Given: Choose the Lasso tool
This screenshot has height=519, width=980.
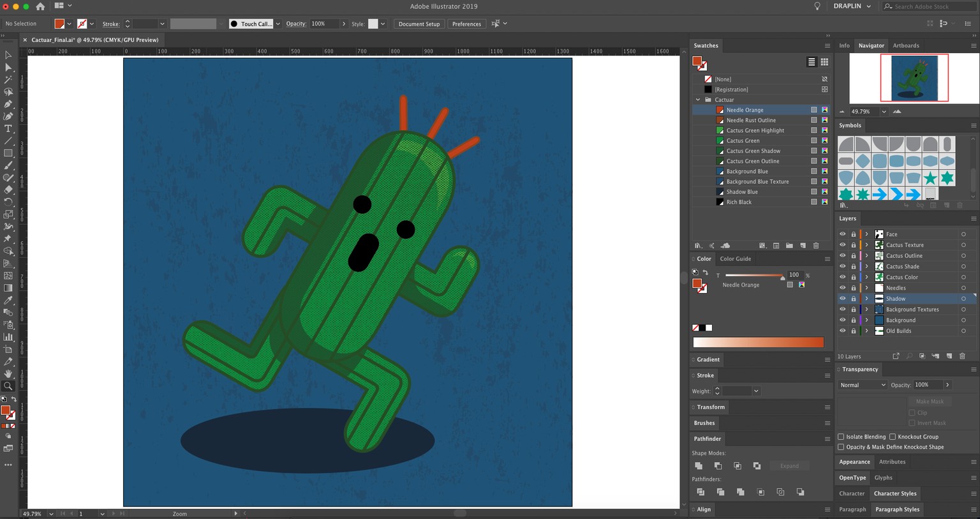Looking at the screenshot, I should [8, 92].
